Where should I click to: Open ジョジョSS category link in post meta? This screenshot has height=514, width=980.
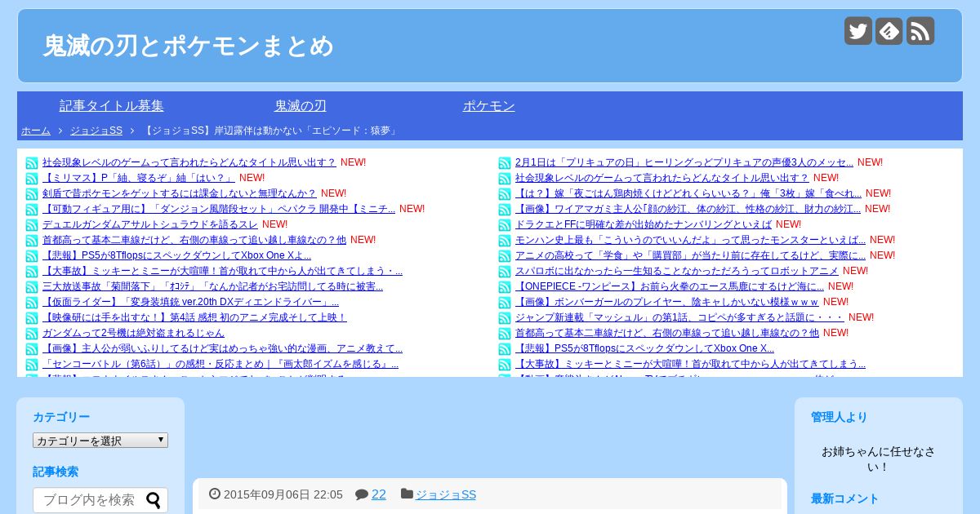(x=446, y=494)
